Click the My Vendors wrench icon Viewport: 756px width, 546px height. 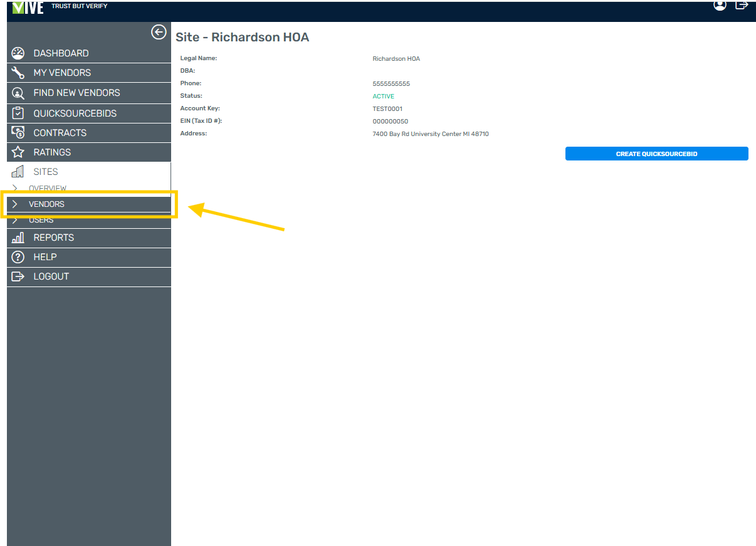point(18,73)
